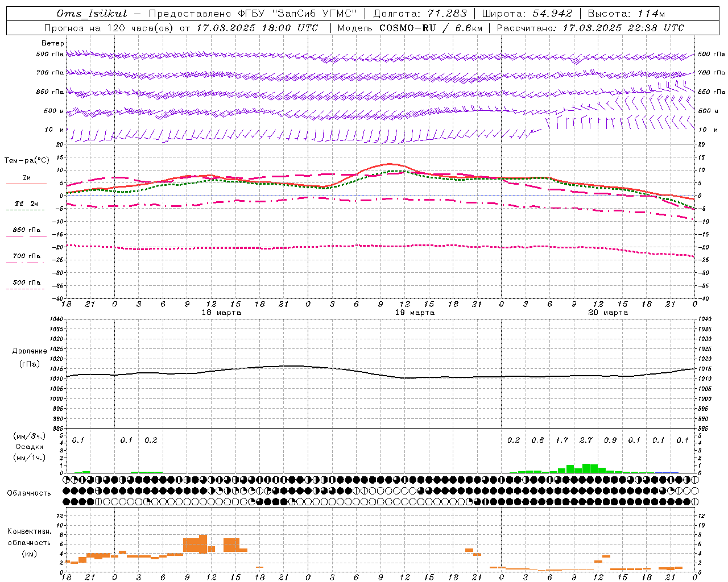The width and height of the screenshot is (728, 582).
Task: Click the 'Ветер' wind panel label
Action: 53,43
